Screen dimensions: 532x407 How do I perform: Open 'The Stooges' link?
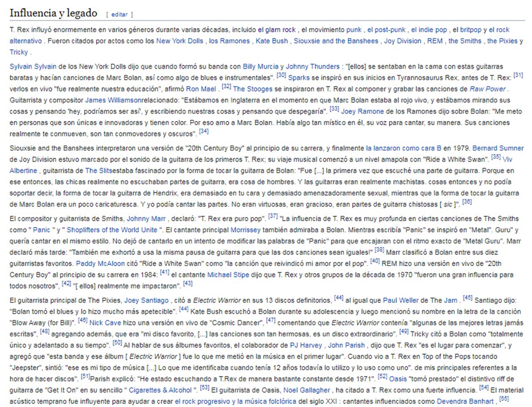point(252,88)
